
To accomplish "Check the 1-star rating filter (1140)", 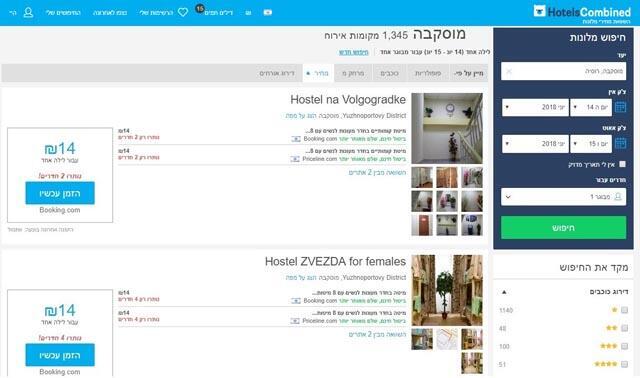I will (624, 310).
